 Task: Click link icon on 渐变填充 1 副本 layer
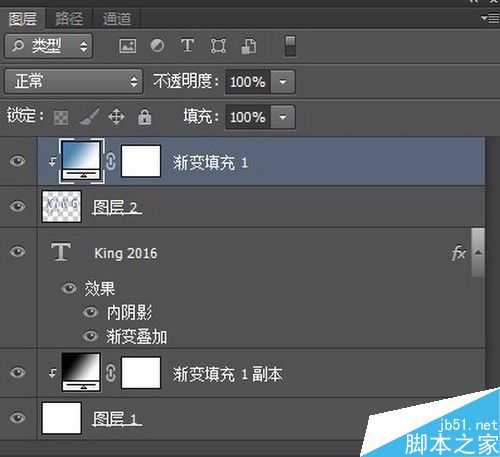[111, 373]
